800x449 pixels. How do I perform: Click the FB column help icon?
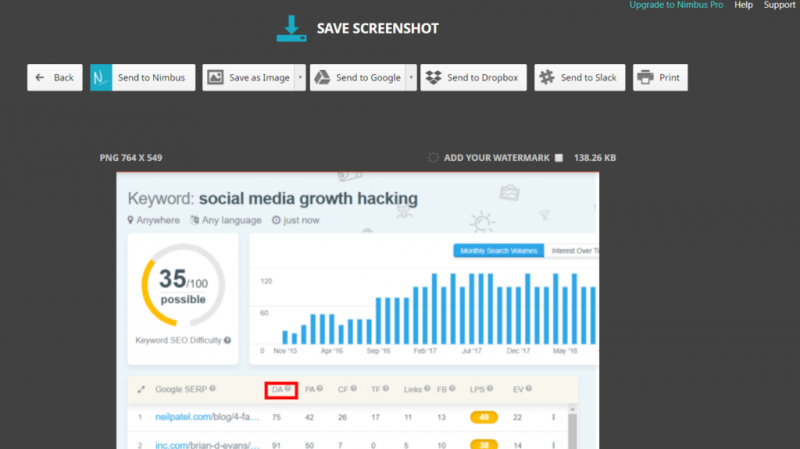[x=452, y=389]
